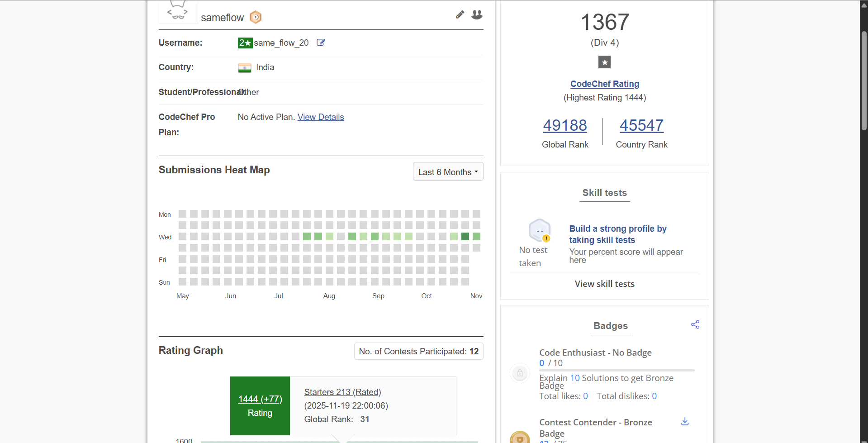
Task: Click the 'Rating Graph' heading
Action: point(190,350)
